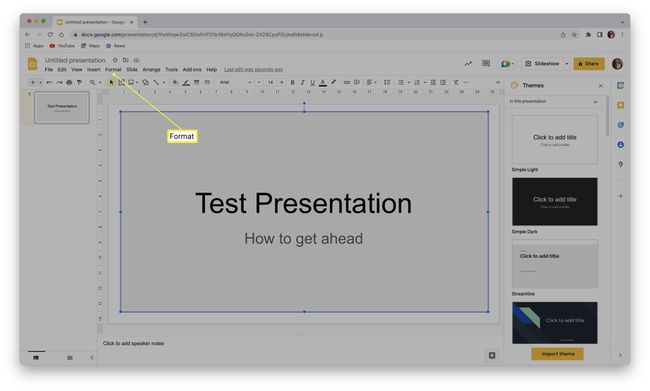Screen dimensions: 650x391
Task: Select the Paint format tool
Action: [x=79, y=83]
